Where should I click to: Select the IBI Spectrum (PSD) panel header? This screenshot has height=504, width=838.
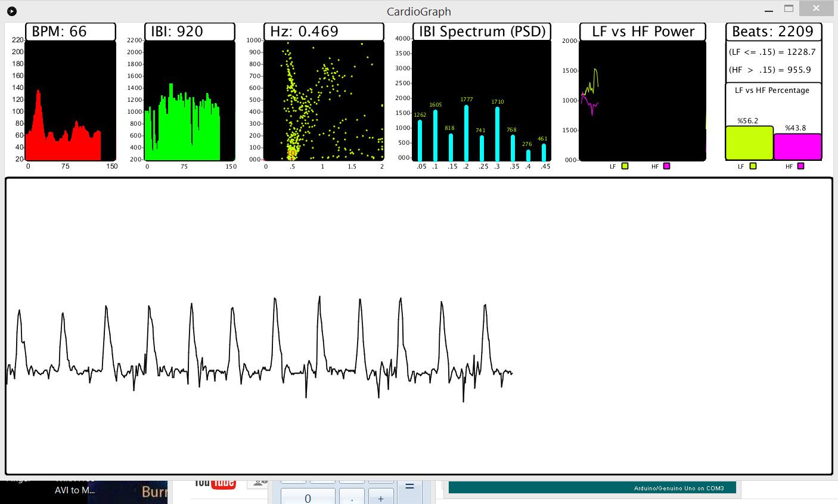(x=481, y=31)
